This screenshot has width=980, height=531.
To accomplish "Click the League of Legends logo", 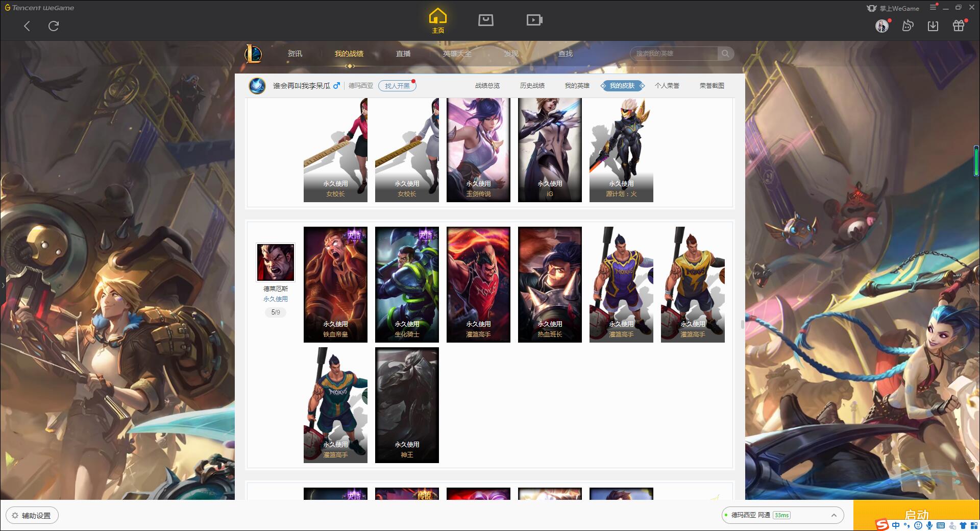I will pos(253,54).
